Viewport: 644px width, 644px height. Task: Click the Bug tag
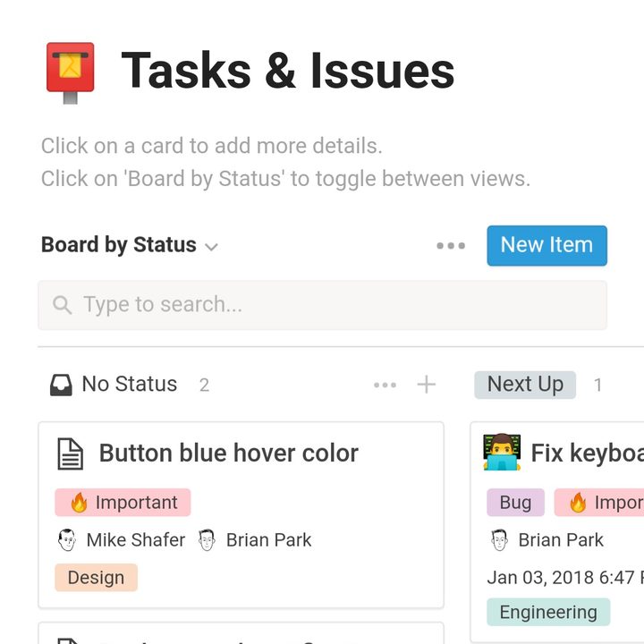click(x=515, y=503)
